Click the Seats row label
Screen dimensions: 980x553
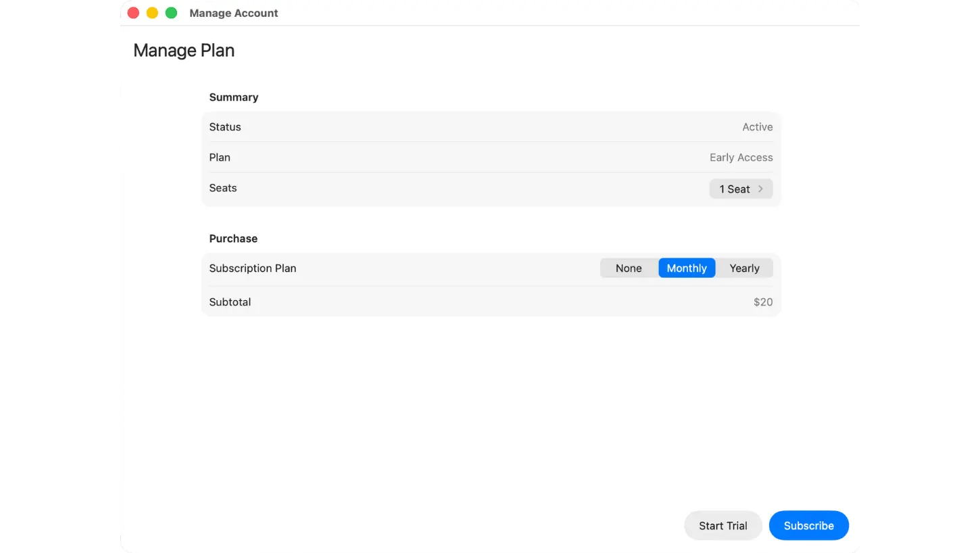tap(223, 188)
